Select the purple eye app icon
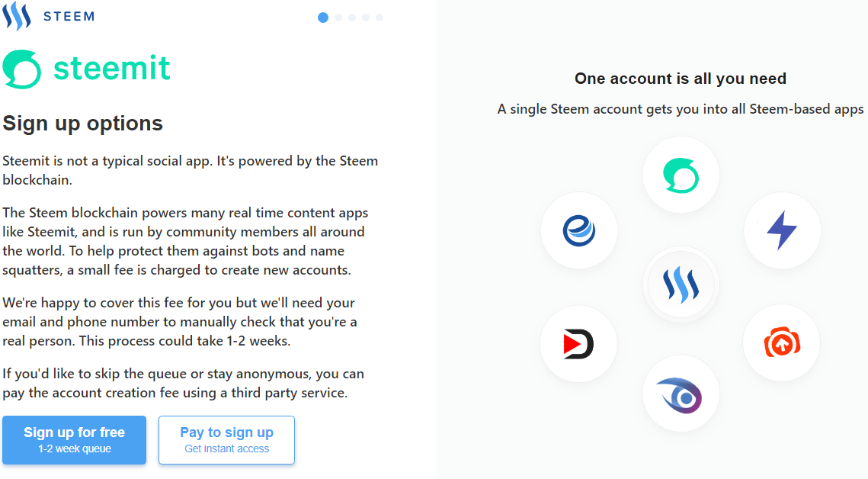Viewport: 868px width, 479px height. tap(681, 394)
